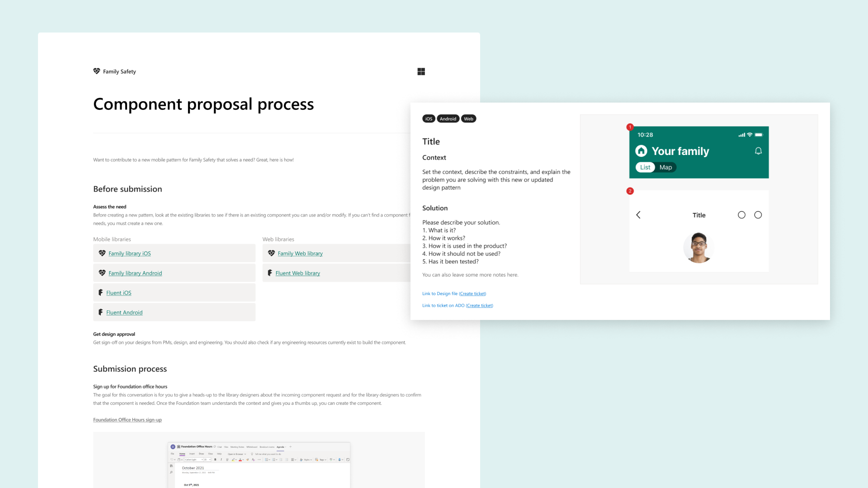
Task: Click the user profile avatar photo
Action: coord(698,248)
